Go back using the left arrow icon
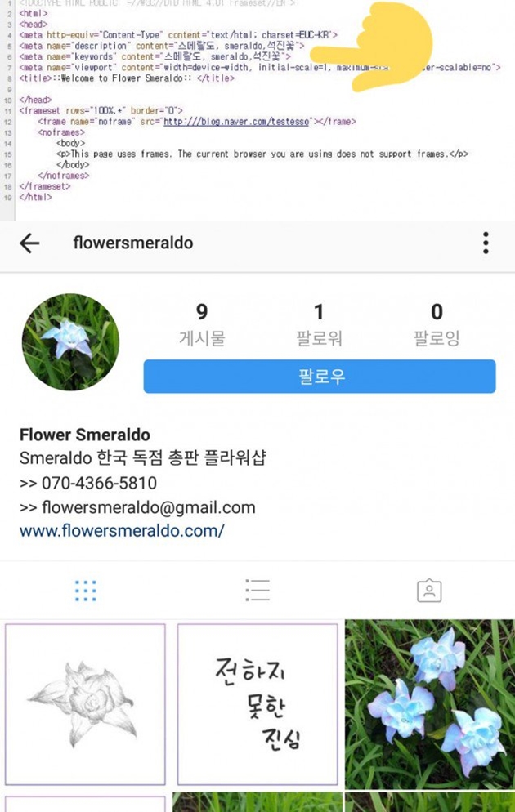Image resolution: width=515 pixels, height=812 pixels. pos(29,243)
